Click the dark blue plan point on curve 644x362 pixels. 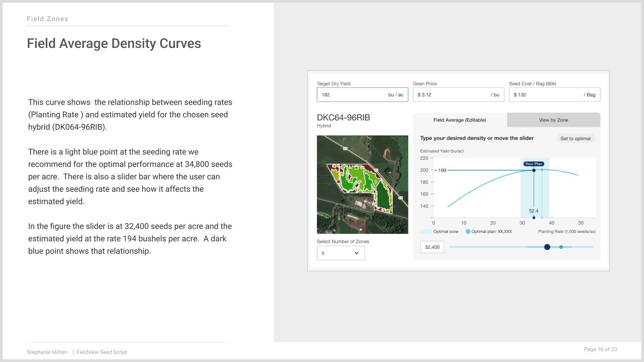point(534,170)
